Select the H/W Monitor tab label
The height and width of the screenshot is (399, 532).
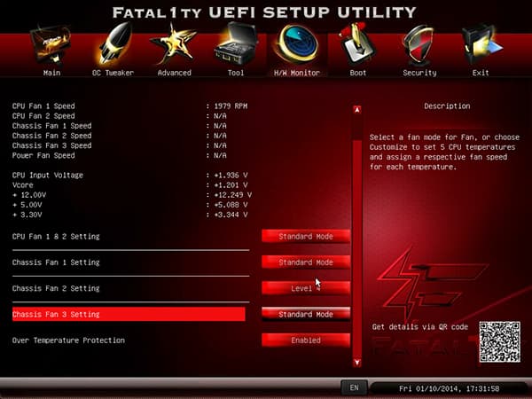pyautogui.click(x=297, y=73)
